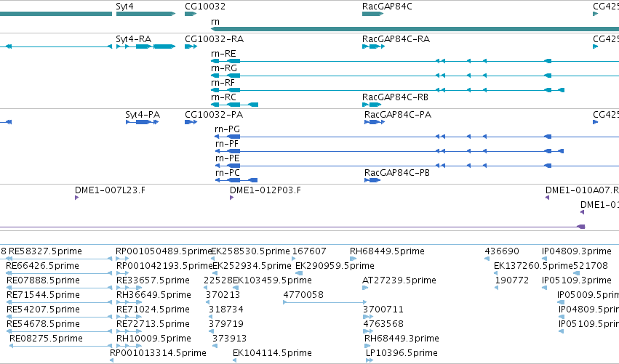Select the RH36649.5prime EST label
Viewport: 619px width, 364px height.
pyautogui.click(x=153, y=295)
